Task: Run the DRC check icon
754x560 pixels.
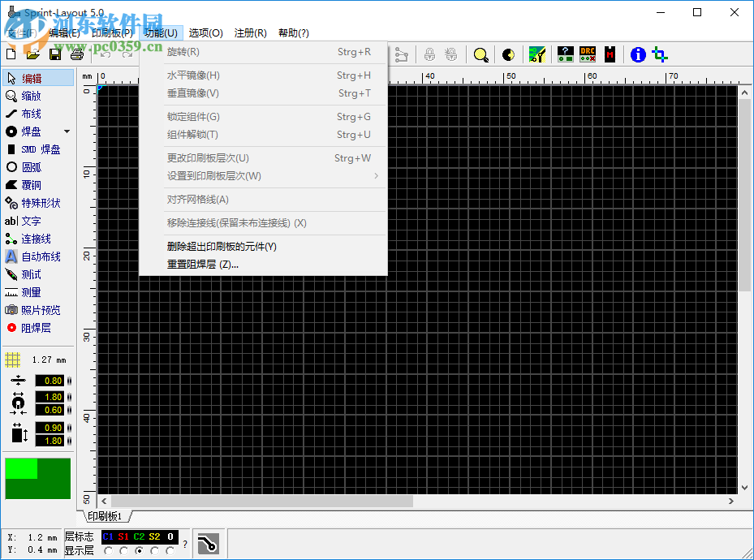Action: 587,54
